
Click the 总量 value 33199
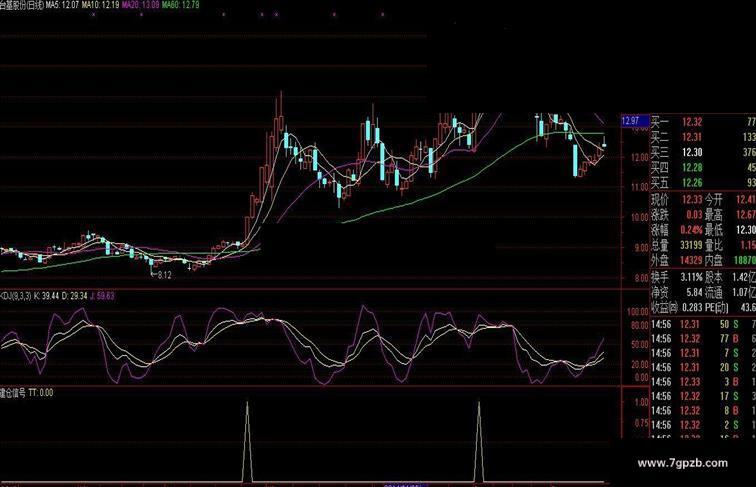point(691,245)
